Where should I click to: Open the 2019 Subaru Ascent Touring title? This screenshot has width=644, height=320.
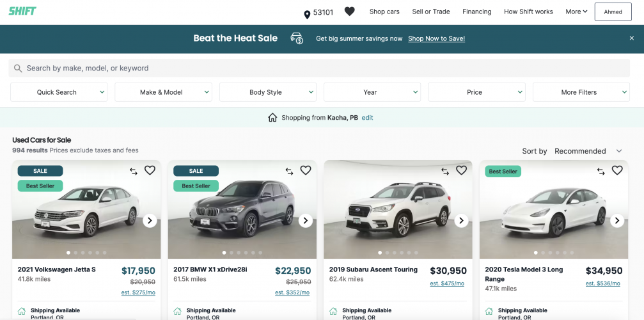tap(373, 269)
